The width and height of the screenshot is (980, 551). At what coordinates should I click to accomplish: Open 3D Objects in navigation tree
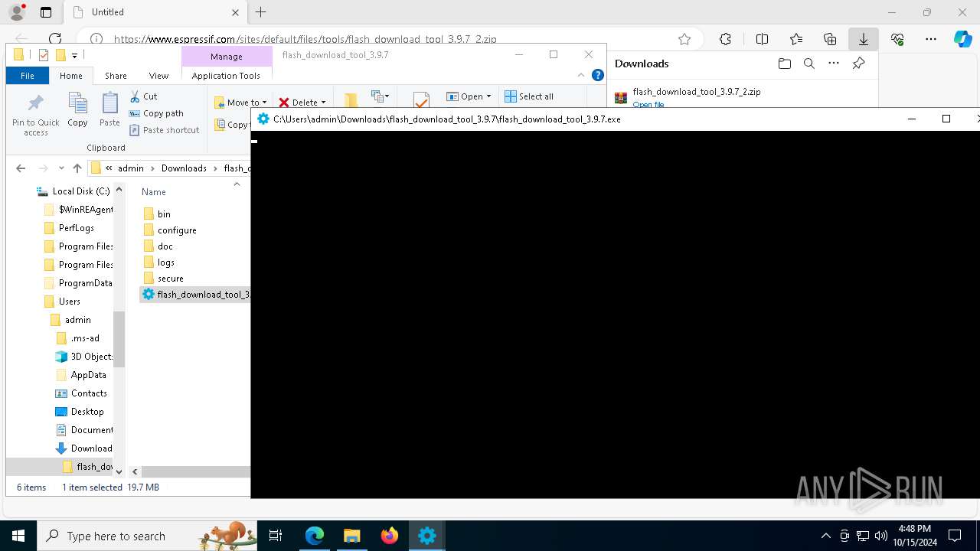click(83, 357)
